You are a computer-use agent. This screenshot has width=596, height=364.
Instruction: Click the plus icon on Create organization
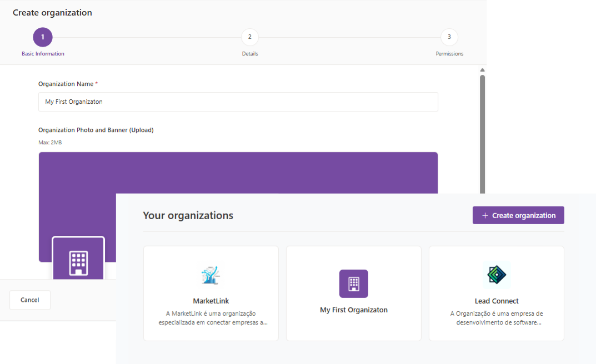click(485, 215)
